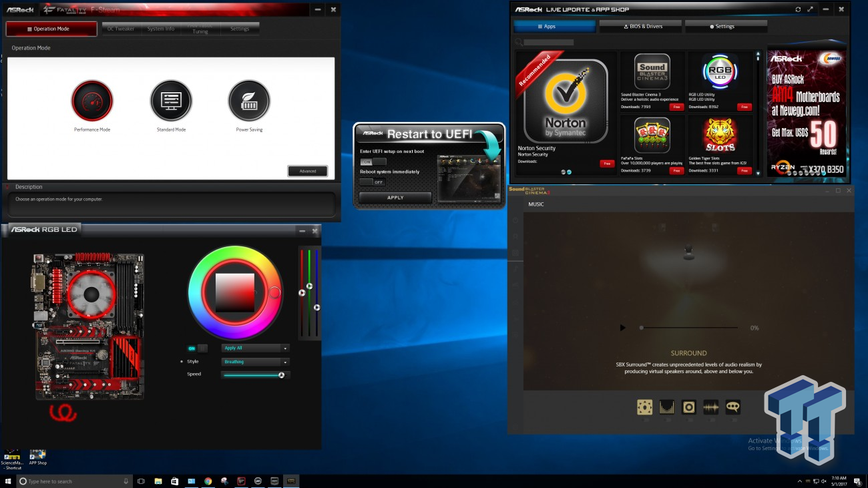868x488 pixels.
Task: Click the blue channel vertical slider
Action: 316,292
